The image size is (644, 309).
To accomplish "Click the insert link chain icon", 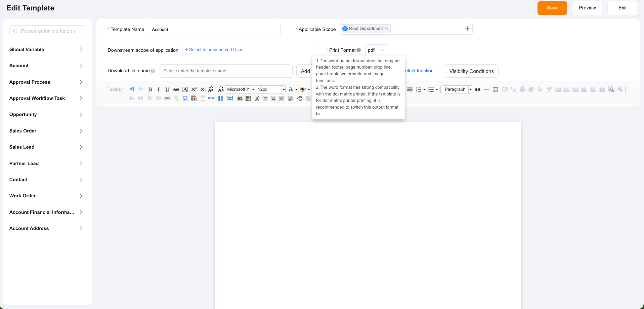I will [x=167, y=98].
